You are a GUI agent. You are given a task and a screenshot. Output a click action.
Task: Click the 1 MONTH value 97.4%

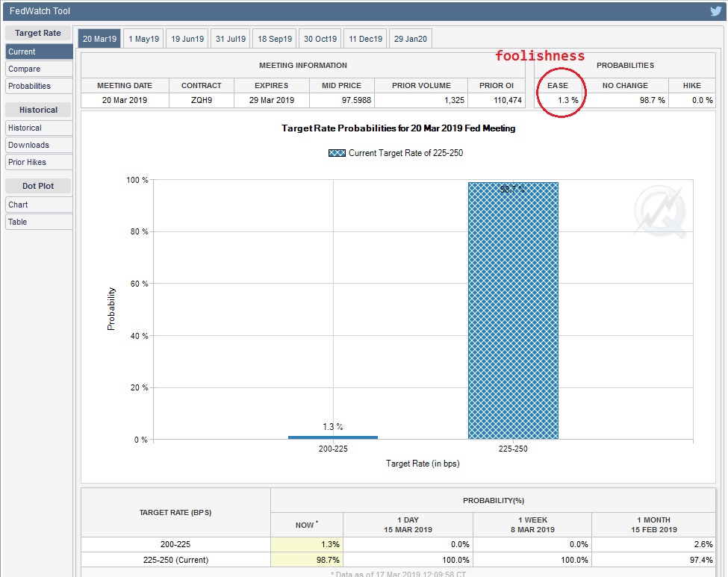click(701, 560)
